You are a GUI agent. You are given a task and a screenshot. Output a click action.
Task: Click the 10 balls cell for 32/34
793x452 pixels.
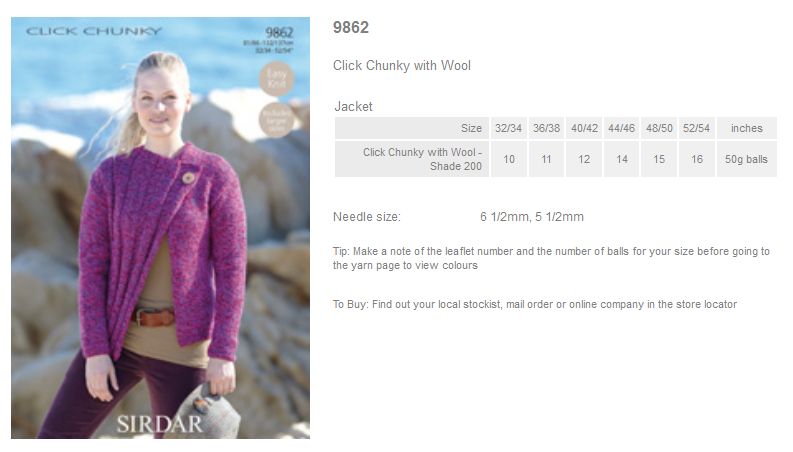(508, 159)
